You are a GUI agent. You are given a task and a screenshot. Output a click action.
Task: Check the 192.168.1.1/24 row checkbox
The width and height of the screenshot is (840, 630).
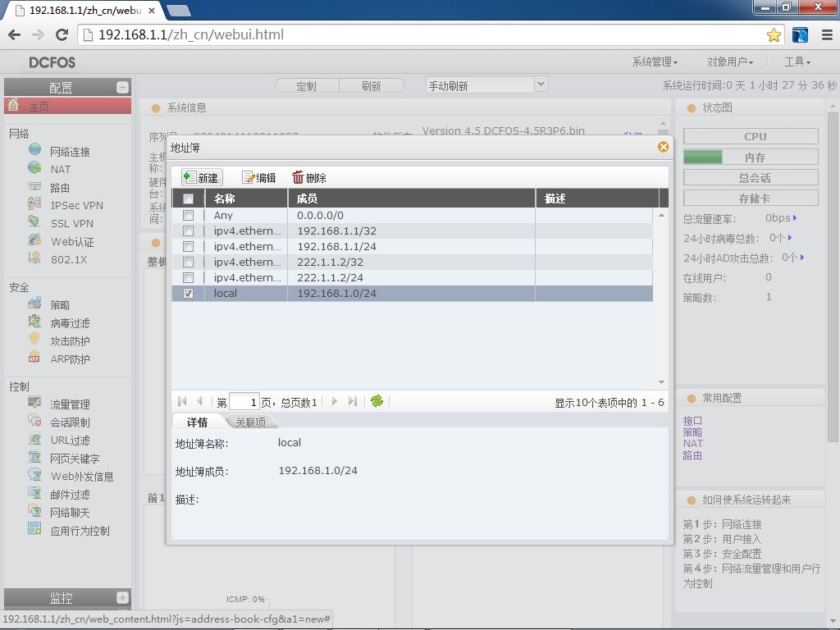[188, 246]
